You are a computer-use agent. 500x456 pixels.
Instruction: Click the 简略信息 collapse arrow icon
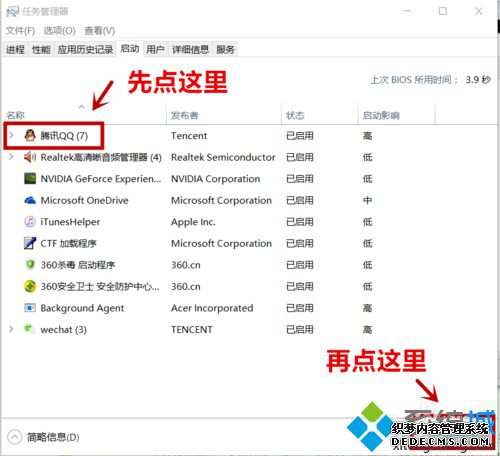[15, 437]
